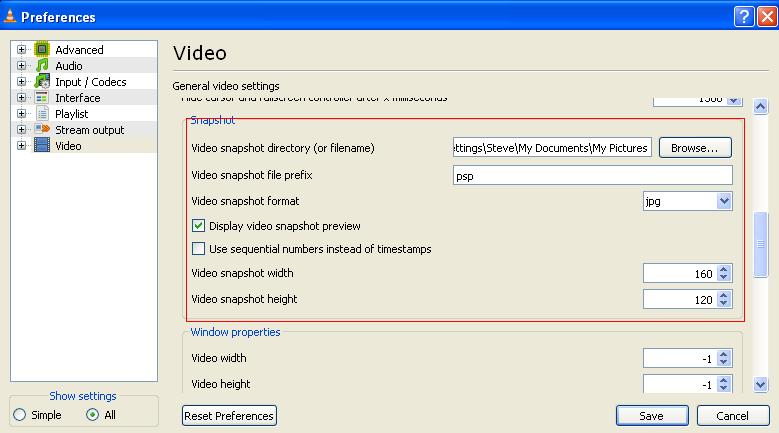
Task: Cancel the preferences dialog
Action: [733, 416]
